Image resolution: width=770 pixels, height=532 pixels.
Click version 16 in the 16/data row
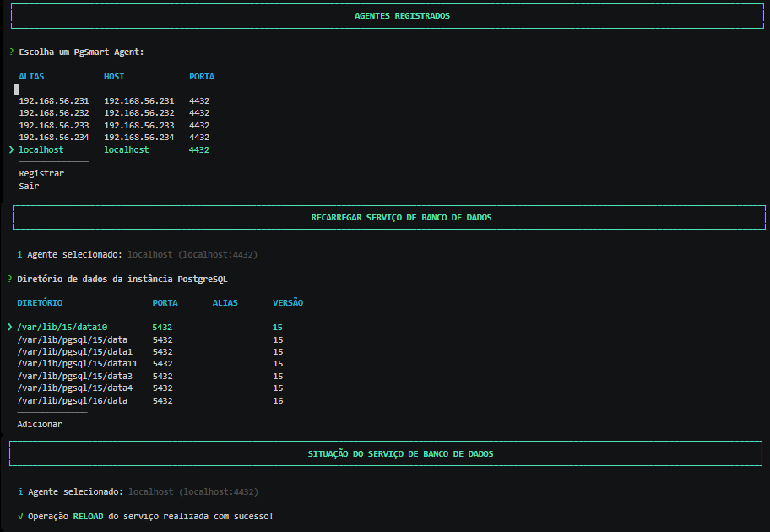[278, 401]
